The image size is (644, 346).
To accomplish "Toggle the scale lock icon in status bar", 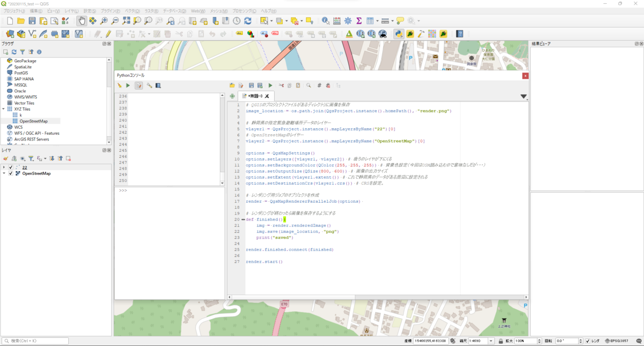I will pyautogui.click(x=500, y=341).
